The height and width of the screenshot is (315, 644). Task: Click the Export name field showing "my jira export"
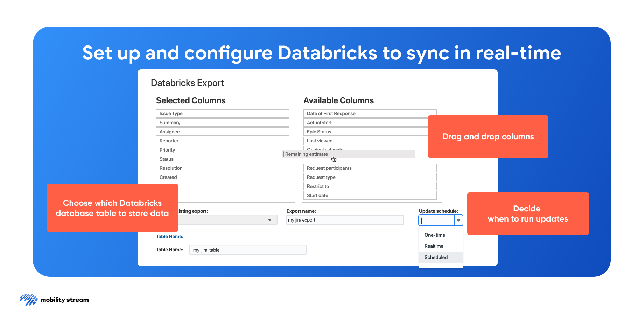(345, 220)
